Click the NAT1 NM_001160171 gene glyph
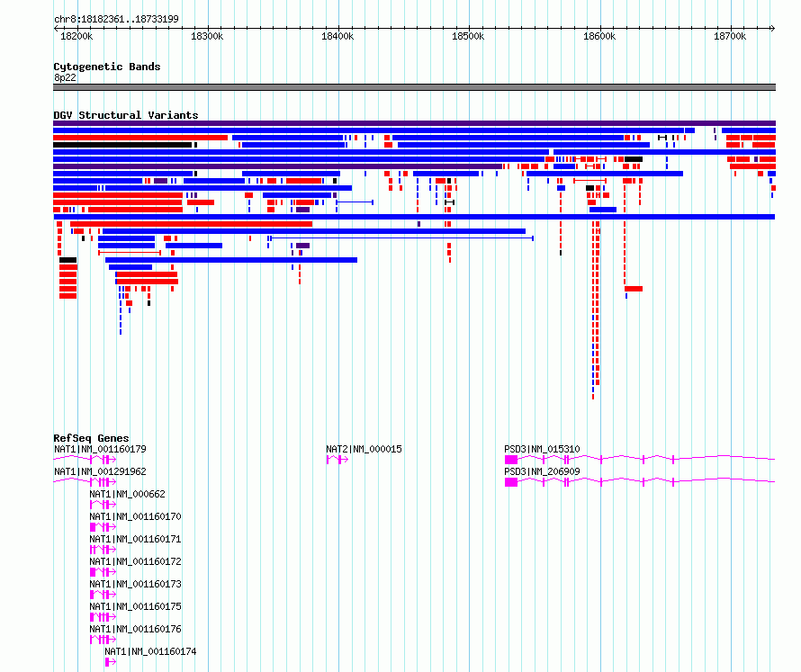 [x=103, y=550]
